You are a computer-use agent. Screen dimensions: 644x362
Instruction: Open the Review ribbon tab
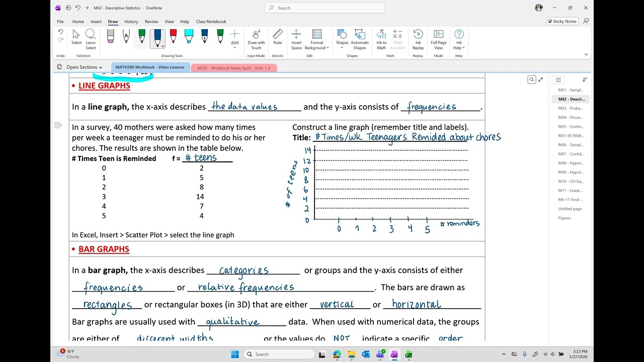(x=151, y=22)
